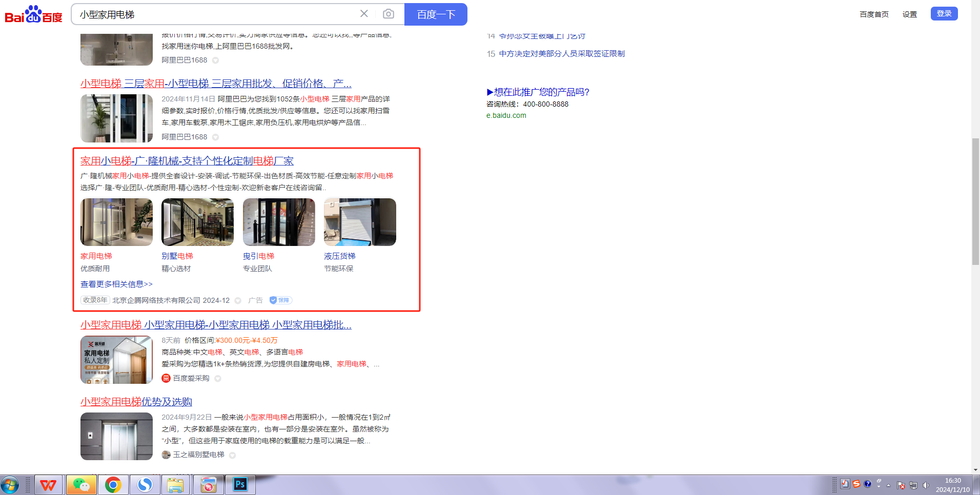Launch Photoshop from the taskbar
Viewport: 980px width, 495px height.
tap(240, 484)
